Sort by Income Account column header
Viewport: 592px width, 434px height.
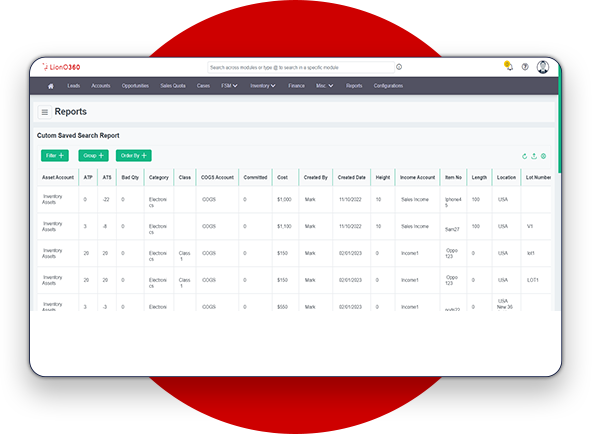coord(418,177)
